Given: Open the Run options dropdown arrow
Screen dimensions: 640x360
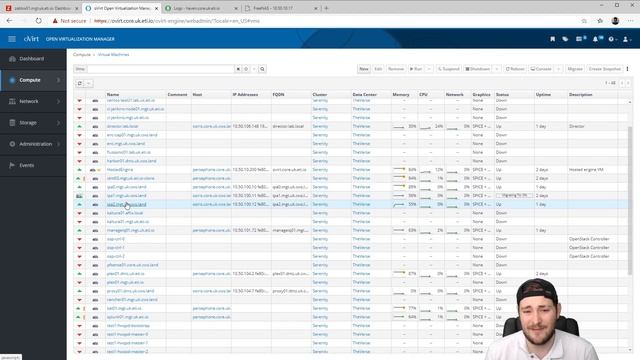Looking at the screenshot, I should (x=429, y=69).
